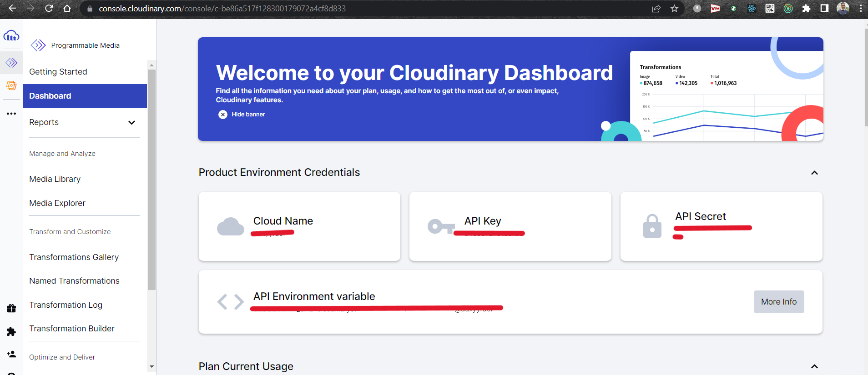
Task: Open the React Developer Tools extension
Action: [x=752, y=9]
